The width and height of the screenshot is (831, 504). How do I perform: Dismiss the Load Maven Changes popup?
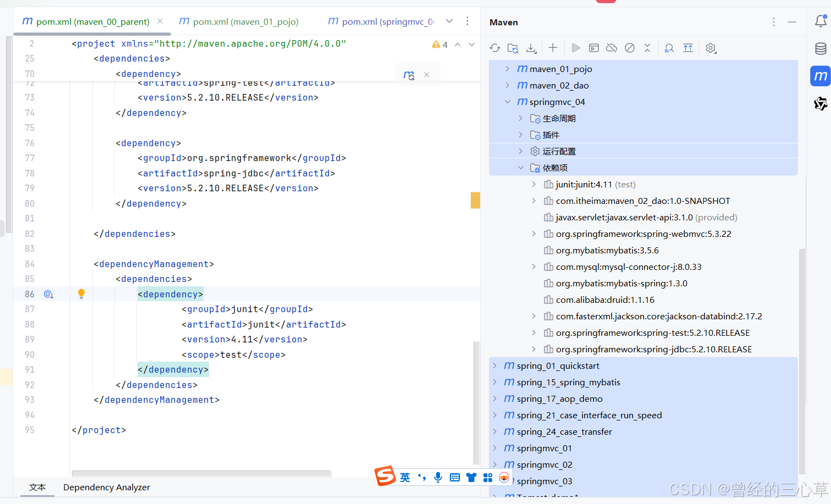click(427, 75)
